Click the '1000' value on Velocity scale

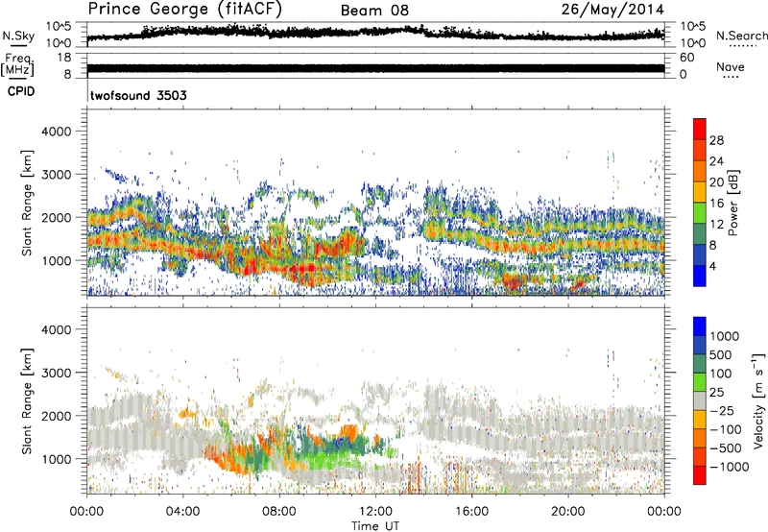725,336
